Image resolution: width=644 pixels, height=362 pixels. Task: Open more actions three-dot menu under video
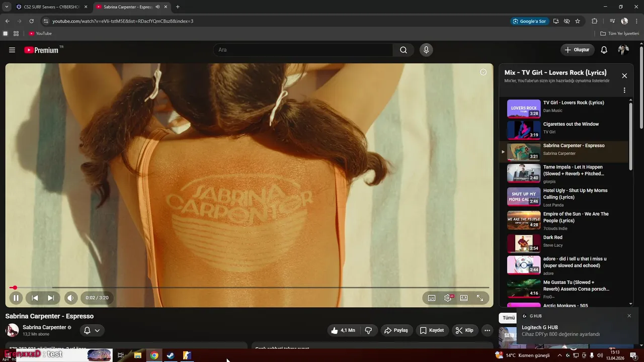point(487,330)
